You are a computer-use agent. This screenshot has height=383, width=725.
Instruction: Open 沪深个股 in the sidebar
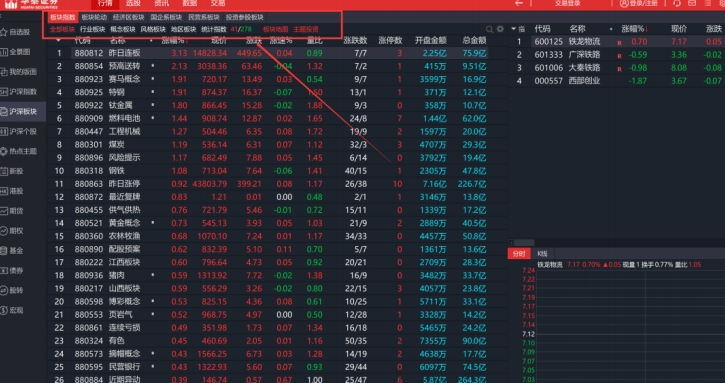coord(18,131)
